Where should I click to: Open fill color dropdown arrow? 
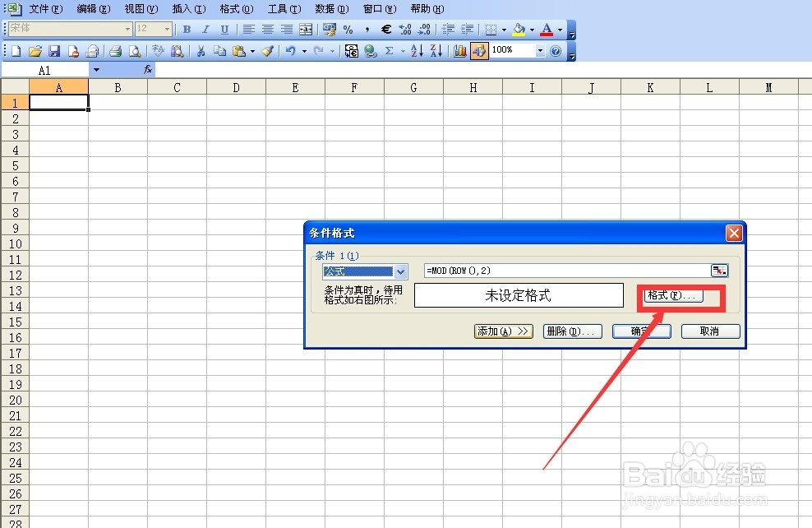pos(532,30)
